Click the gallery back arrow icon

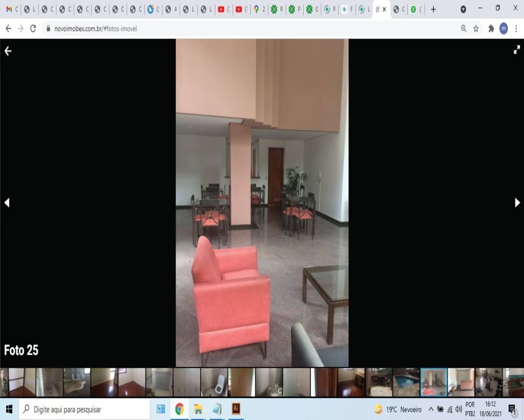pos(8,51)
